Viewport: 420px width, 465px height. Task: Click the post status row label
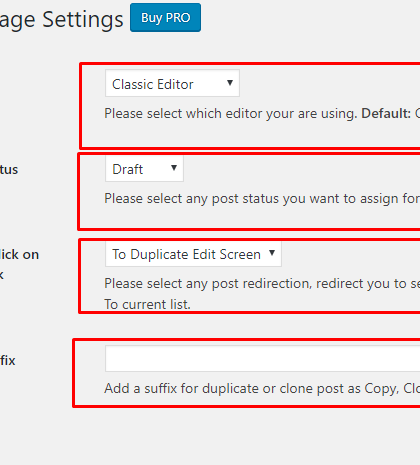tap(9, 170)
